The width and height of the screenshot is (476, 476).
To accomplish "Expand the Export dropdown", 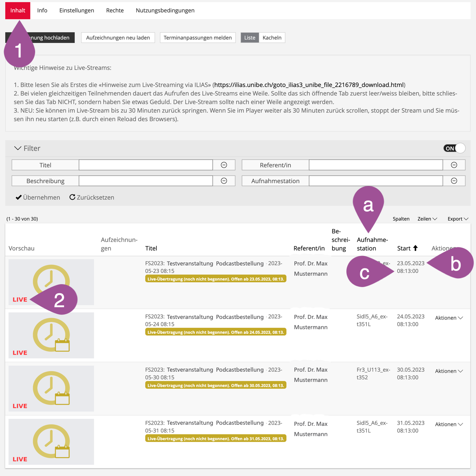I will pyautogui.click(x=458, y=219).
